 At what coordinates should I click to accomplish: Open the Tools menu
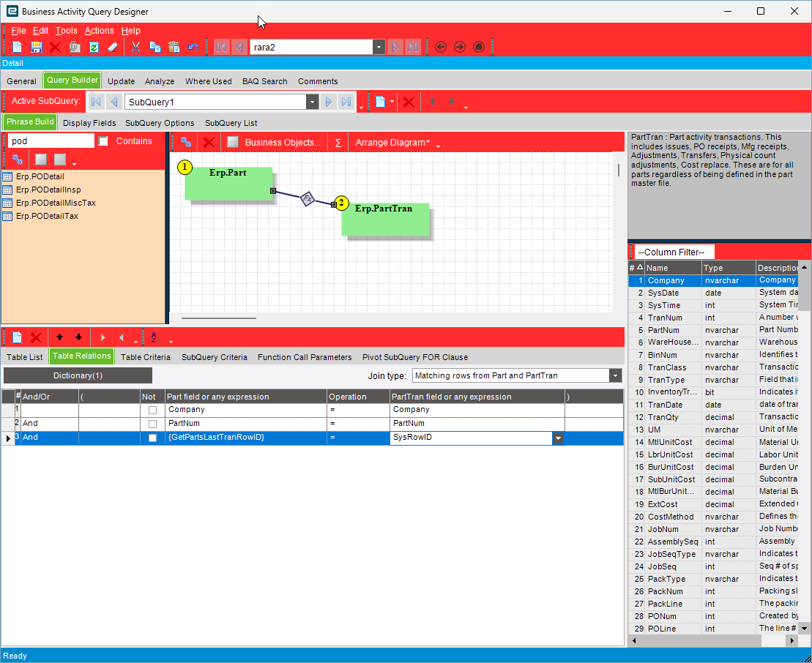click(67, 31)
